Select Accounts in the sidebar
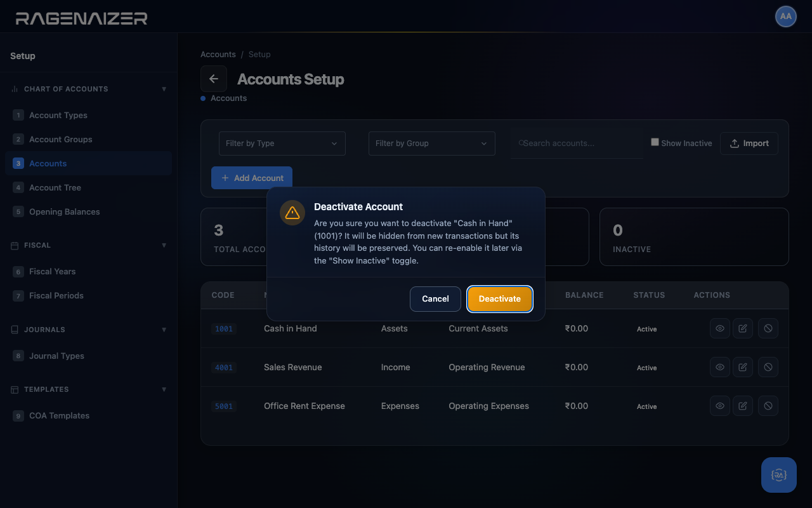 89,163
